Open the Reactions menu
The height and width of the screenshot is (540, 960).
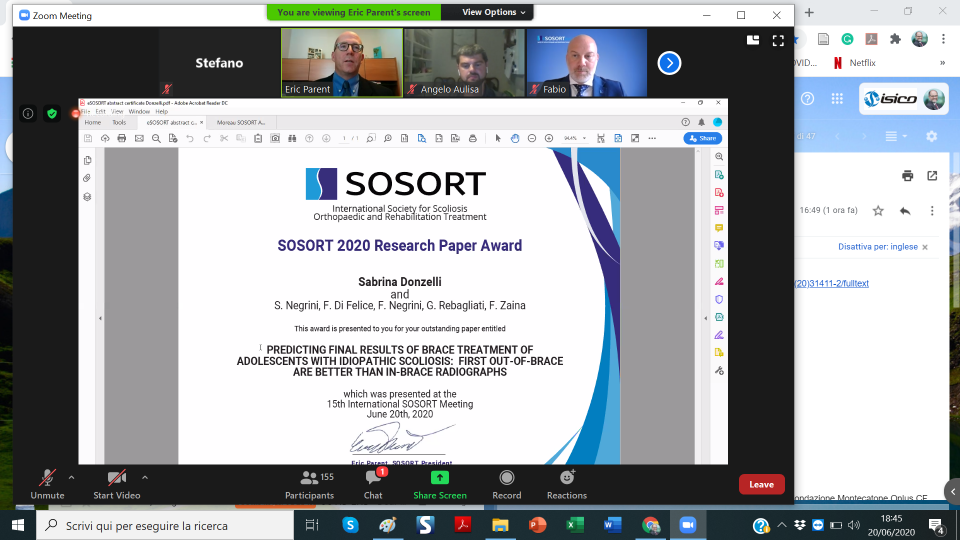(x=567, y=484)
